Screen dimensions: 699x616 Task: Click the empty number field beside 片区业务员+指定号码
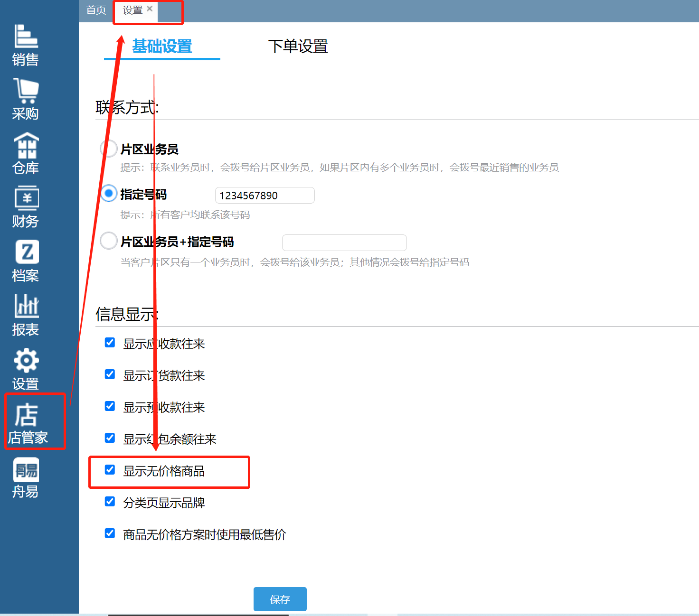[x=344, y=243]
